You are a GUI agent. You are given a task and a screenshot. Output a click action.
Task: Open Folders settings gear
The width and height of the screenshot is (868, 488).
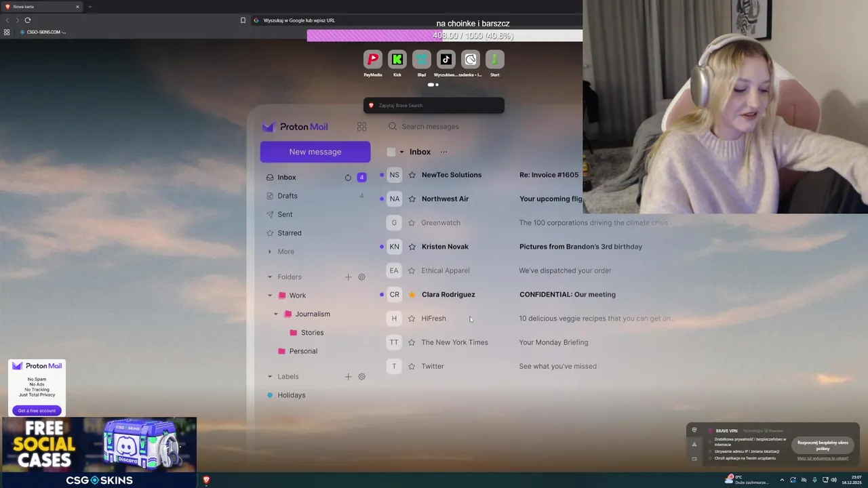tap(361, 277)
